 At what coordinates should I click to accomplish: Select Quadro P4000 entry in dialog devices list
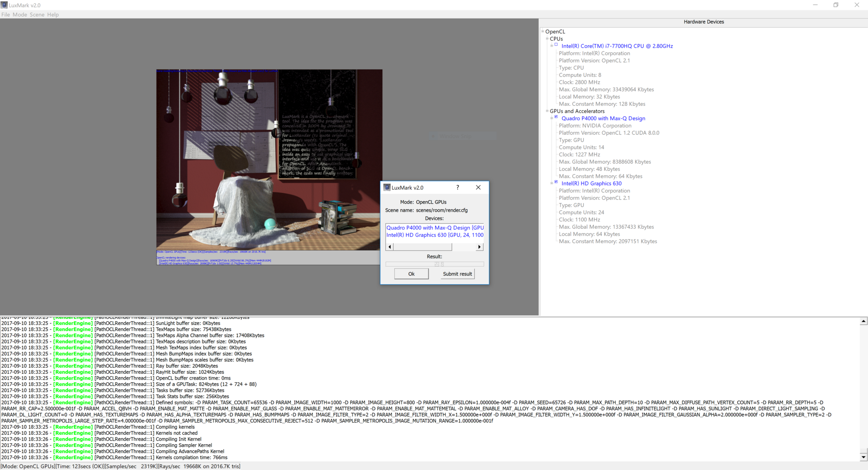coord(434,228)
